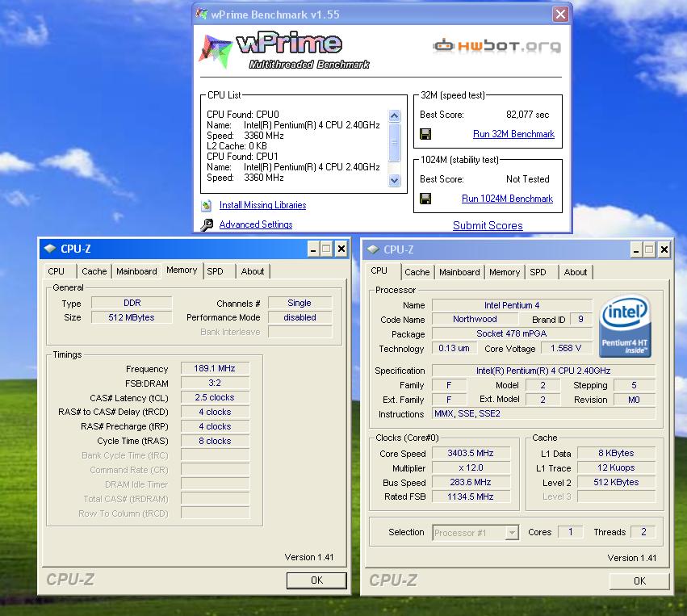Click the 189.1 MHz frequency value
This screenshot has width=687, height=616.
click(215, 368)
